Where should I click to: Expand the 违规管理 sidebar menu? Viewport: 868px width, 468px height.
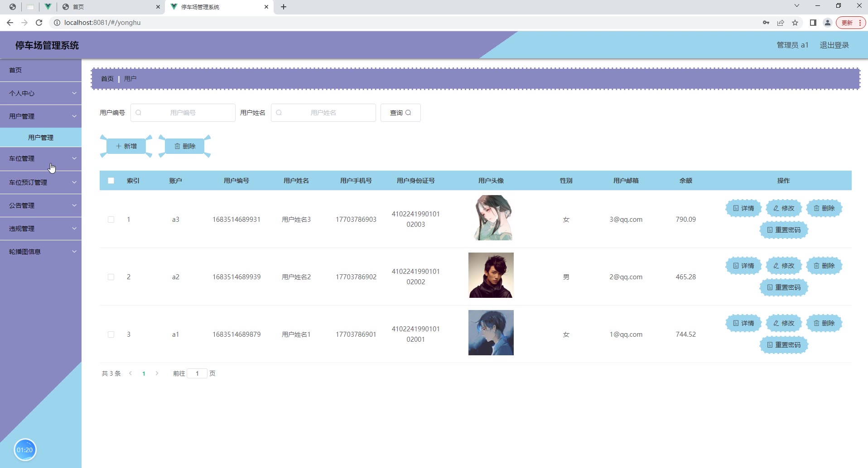(41, 229)
